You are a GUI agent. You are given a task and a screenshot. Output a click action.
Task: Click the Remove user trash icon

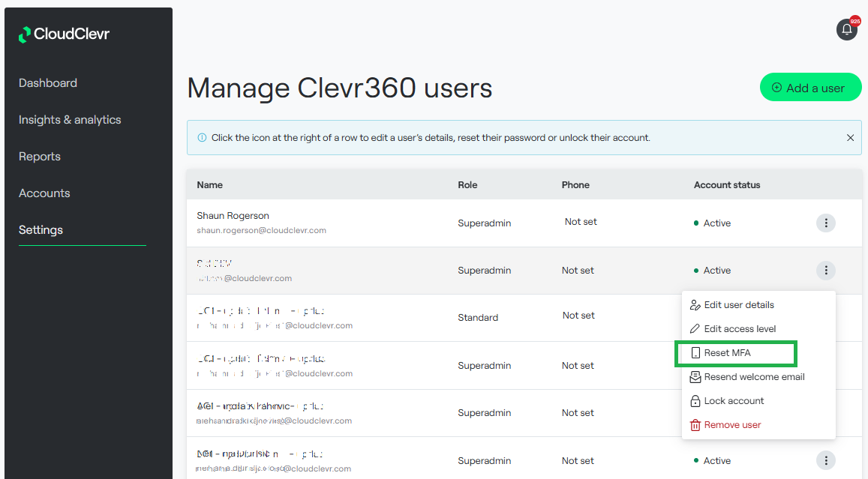click(x=695, y=425)
